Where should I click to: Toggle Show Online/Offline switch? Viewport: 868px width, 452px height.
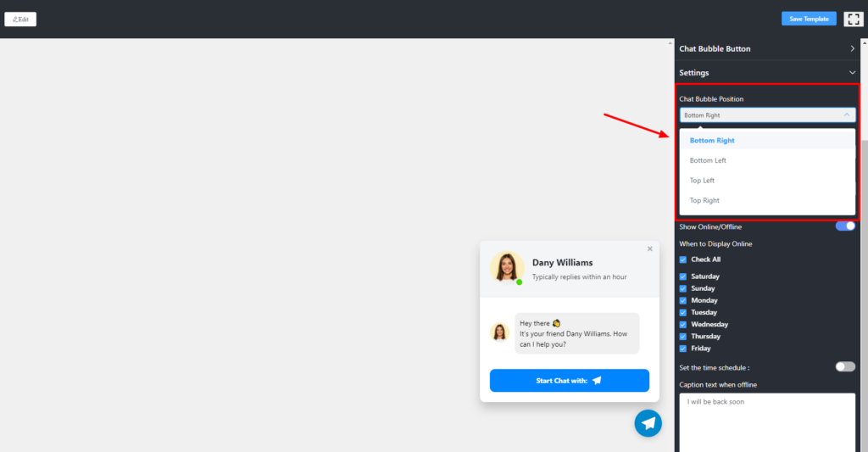click(845, 226)
